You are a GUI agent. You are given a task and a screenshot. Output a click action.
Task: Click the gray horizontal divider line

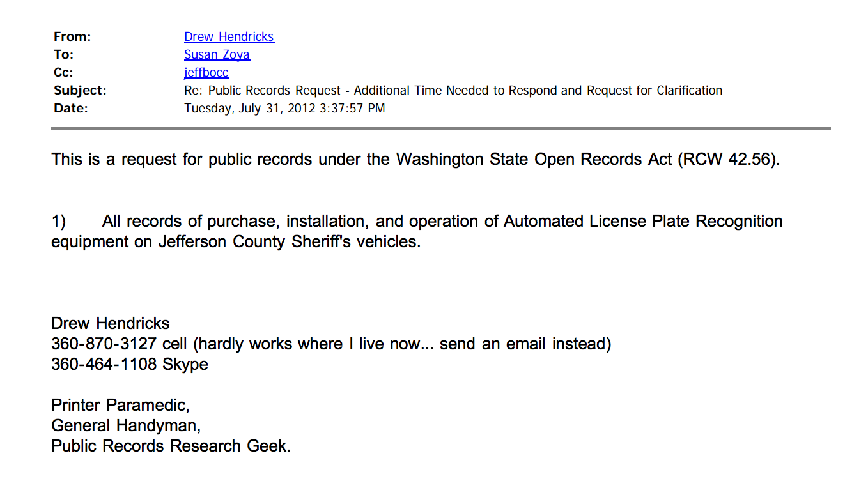point(441,128)
